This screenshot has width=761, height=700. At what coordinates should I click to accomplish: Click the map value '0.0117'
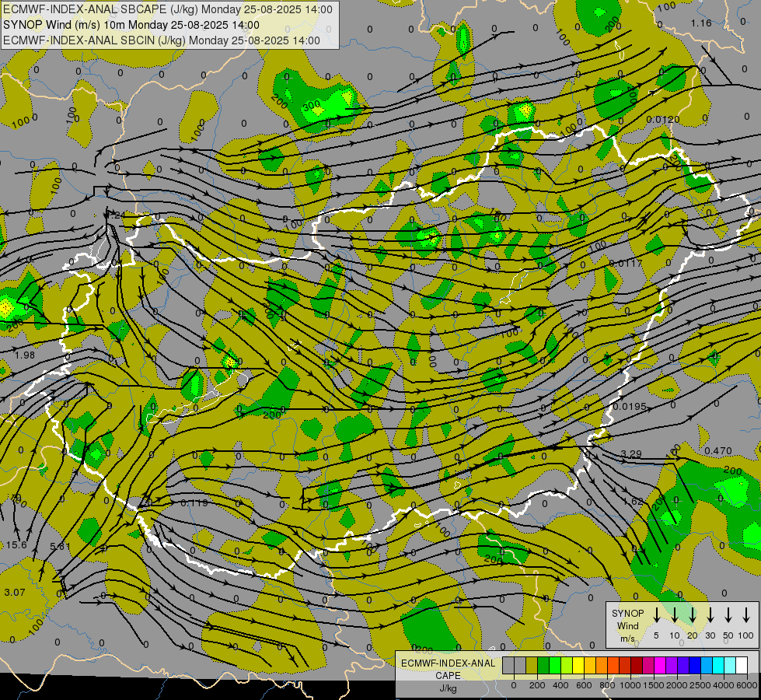tap(625, 264)
